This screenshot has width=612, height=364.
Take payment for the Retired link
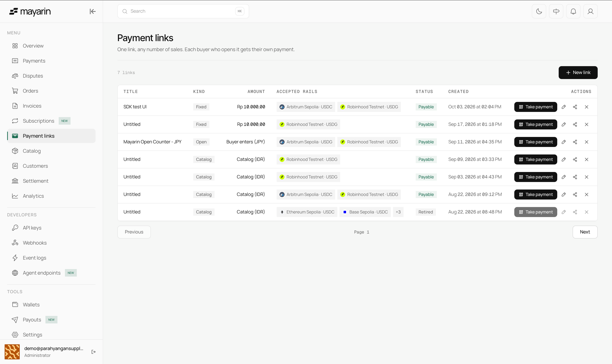click(535, 212)
